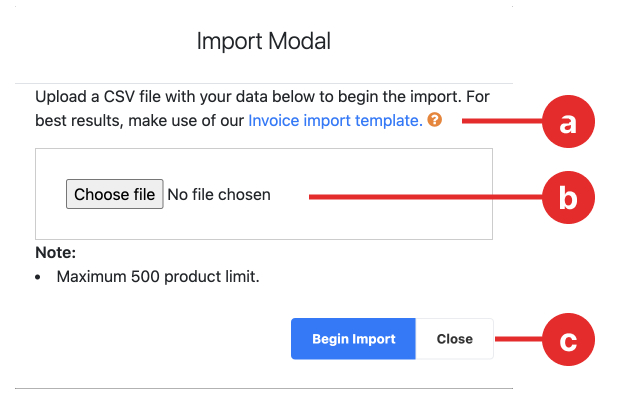Screen dimensions: 618x396
Task: Click the bold Note: heading
Action: tap(56, 253)
